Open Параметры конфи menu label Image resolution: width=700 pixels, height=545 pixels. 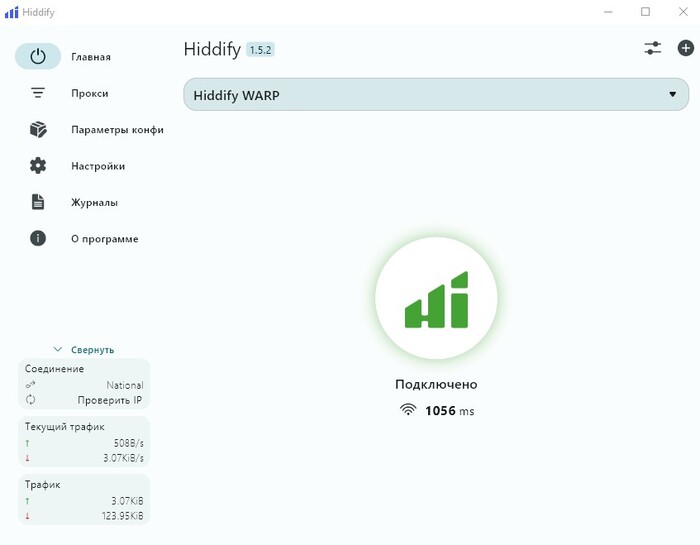click(x=117, y=130)
